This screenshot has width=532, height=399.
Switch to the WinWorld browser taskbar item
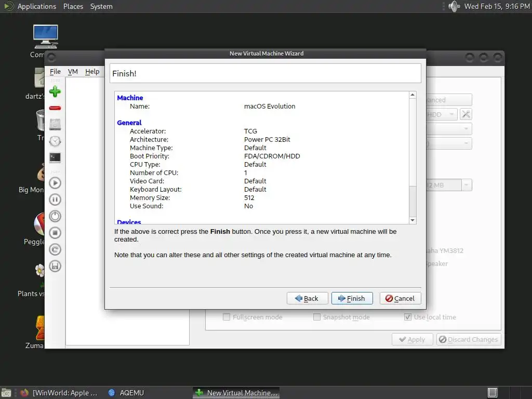(60, 393)
